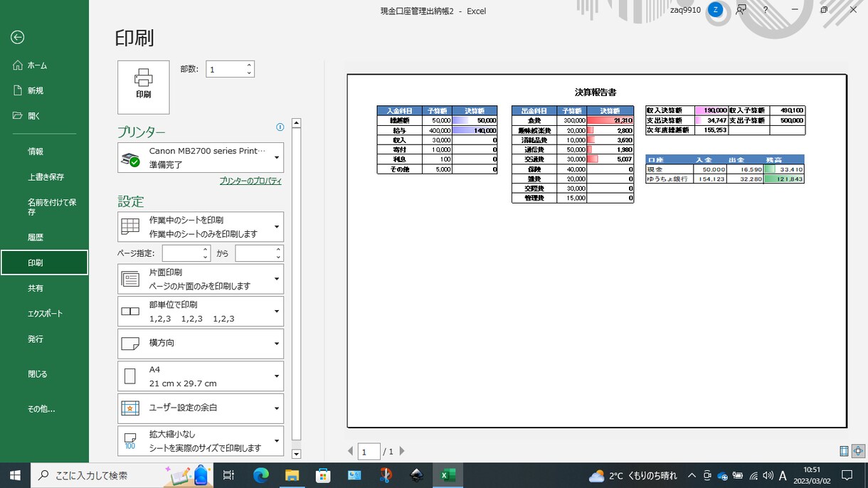Open the ユーザー設定の余白 margins dropdown
868x488 pixels.
[201, 408]
